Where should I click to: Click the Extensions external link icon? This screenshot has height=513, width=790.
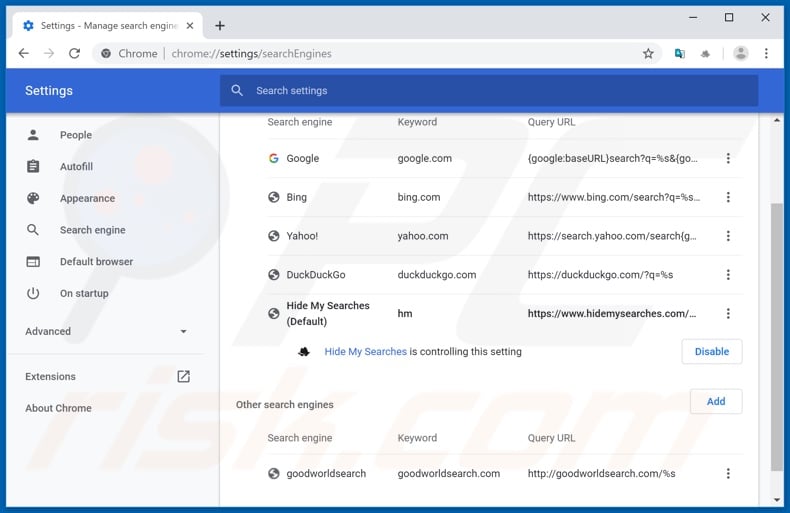coord(183,376)
